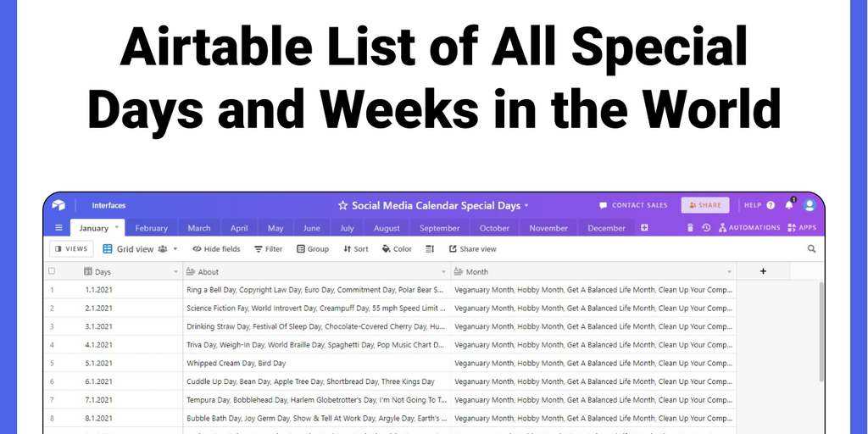Click the Grid view collaborators icon

(162, 249)
